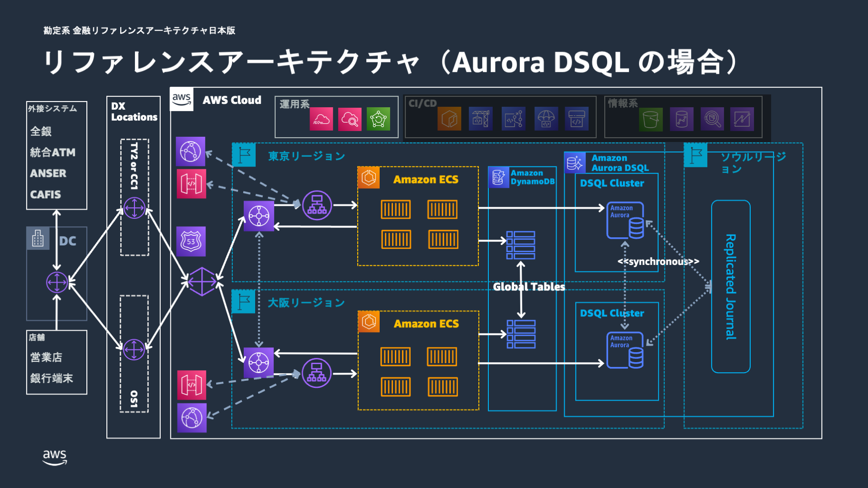Select the router icon in TY2 or CC1
Image resolution: width=868 pixels, height=488 pixels.
click(134, 208)
